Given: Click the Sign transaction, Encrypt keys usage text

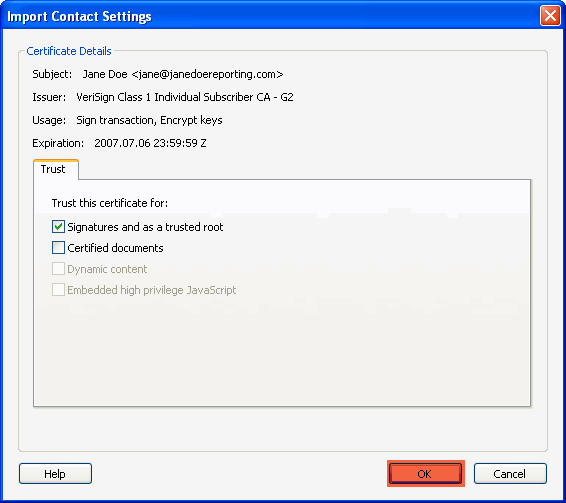Looking at the screenshot, I should point(149,120).
